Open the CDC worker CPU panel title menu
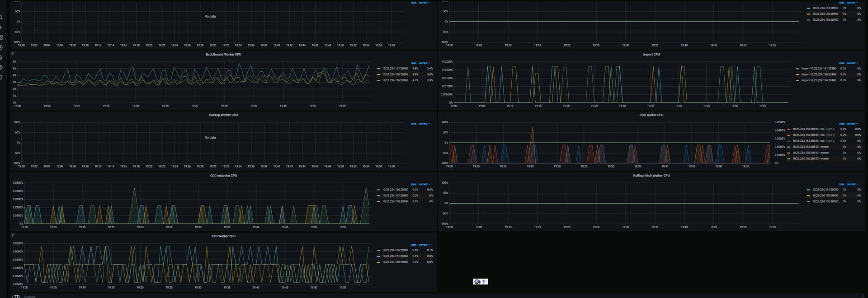 pyautogui.click(x=651, y=115)
